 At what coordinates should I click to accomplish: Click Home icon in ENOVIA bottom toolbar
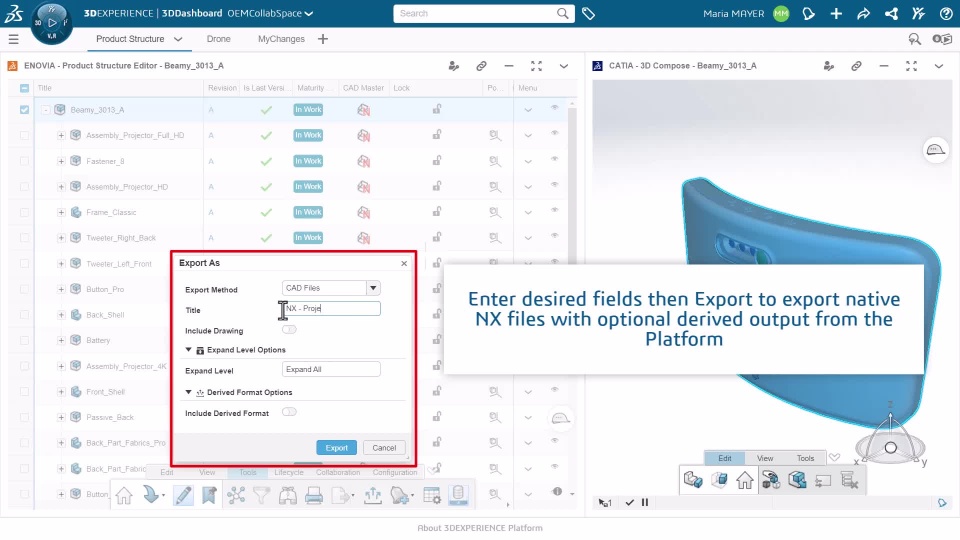pos(124,495)
